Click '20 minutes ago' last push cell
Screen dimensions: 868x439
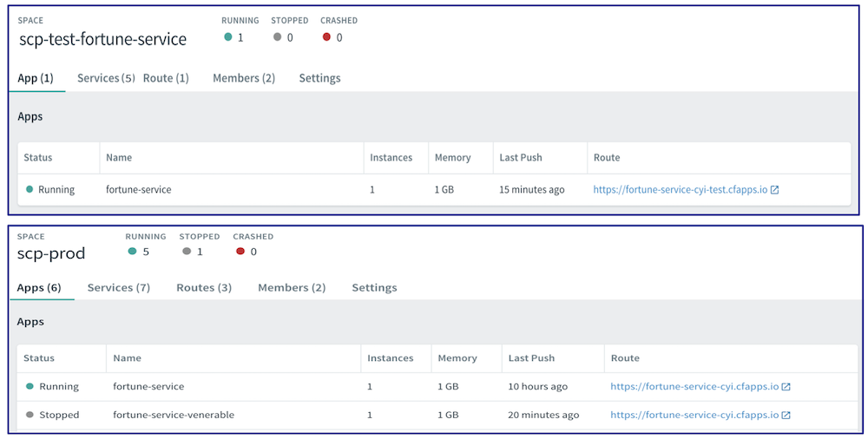(x=543, y=415)
